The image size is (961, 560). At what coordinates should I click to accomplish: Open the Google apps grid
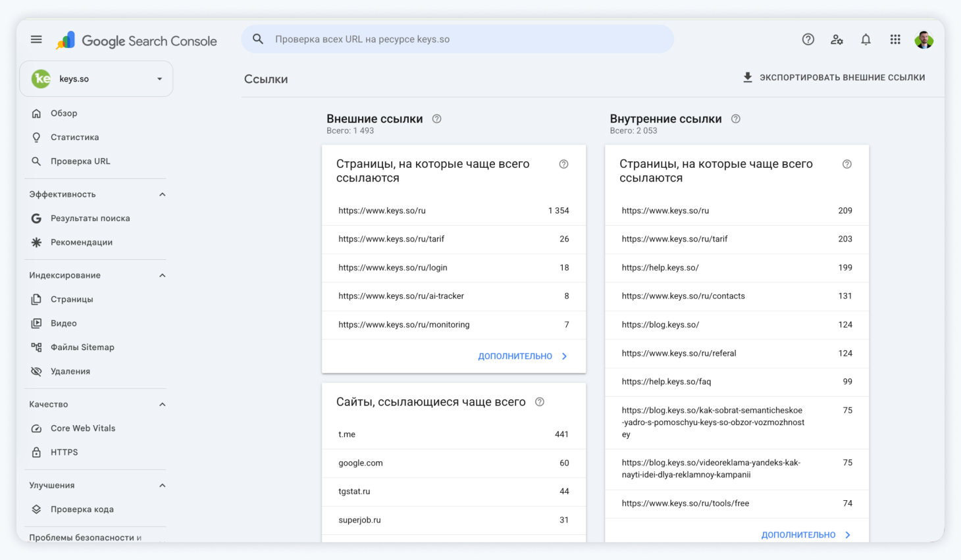895,39
